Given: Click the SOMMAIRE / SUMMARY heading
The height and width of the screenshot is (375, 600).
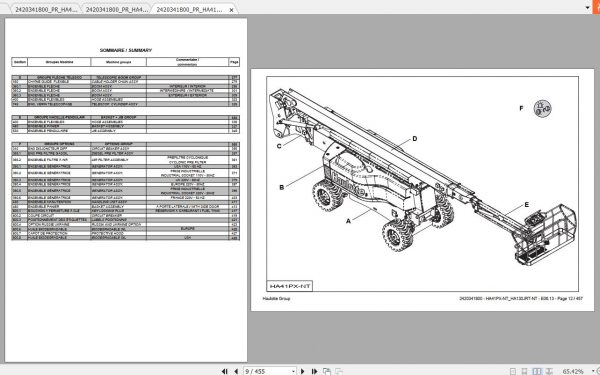Looking at the screenshot, I should [126, 50].
